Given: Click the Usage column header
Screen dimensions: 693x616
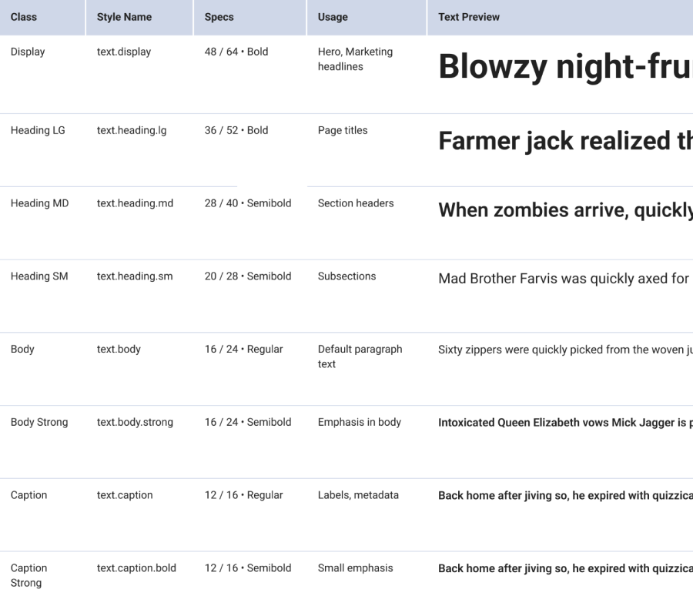Looking at the screenshot, I should 333,17.
